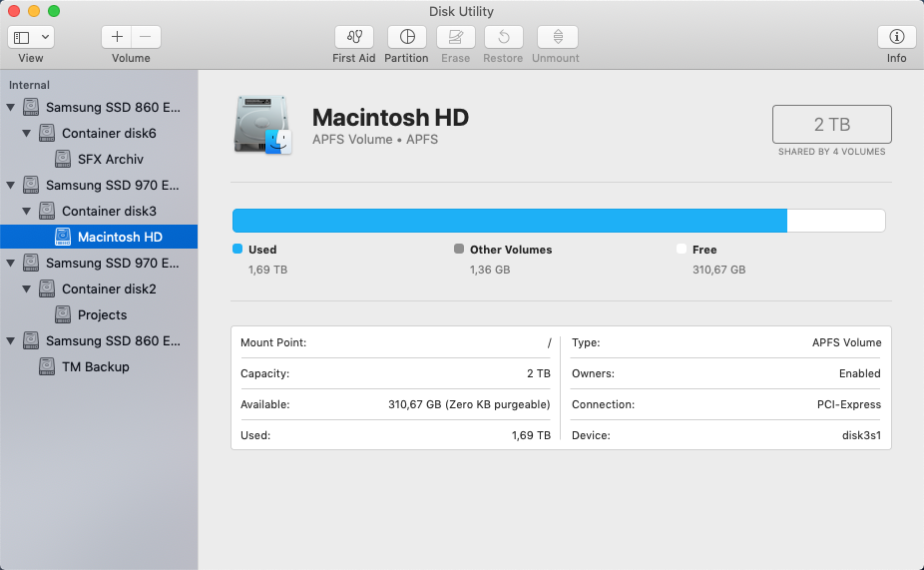Open the Partition tool
This screenshot has height=570, width=924.
click(406, 37)
